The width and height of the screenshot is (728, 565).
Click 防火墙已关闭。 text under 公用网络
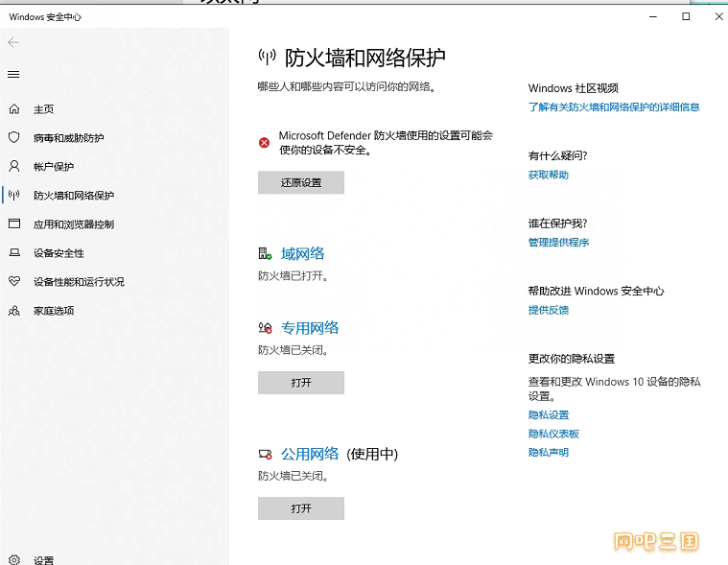coord(294,476)
